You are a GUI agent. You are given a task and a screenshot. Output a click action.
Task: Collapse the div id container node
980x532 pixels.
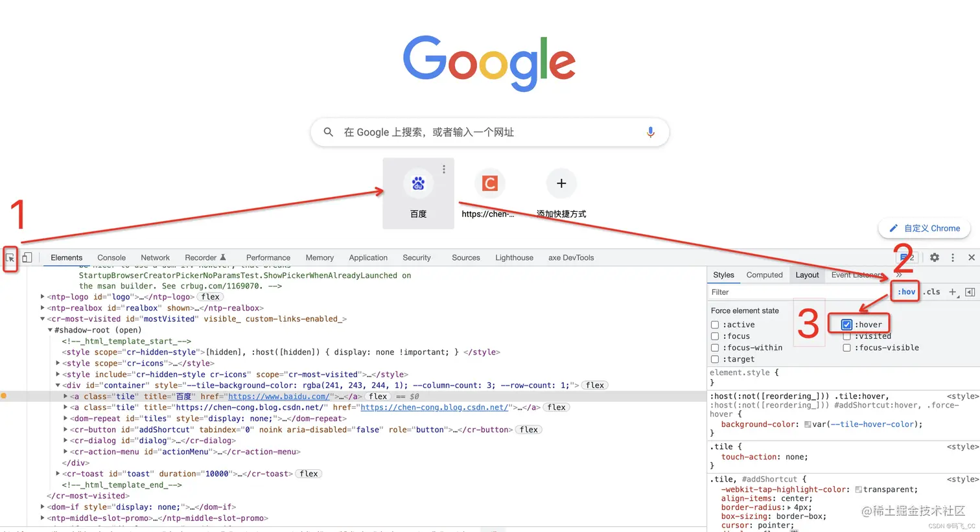[58, 386]
